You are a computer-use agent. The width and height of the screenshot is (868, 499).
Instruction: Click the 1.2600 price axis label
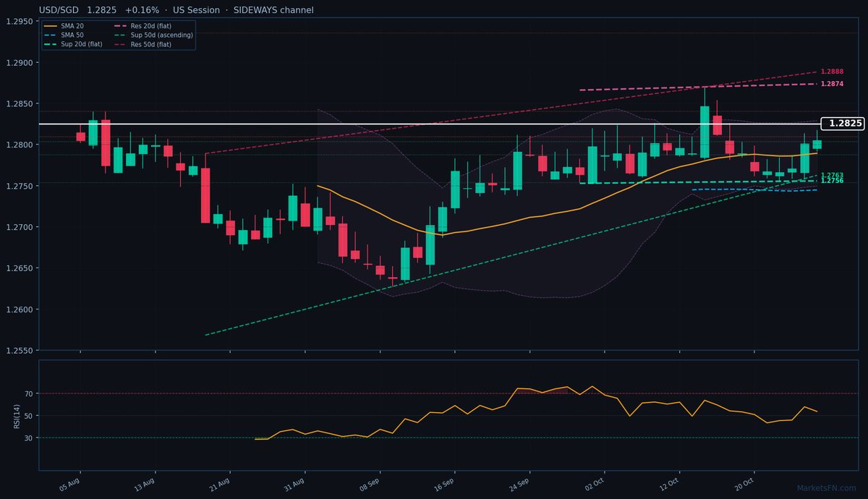click(20, 310)
